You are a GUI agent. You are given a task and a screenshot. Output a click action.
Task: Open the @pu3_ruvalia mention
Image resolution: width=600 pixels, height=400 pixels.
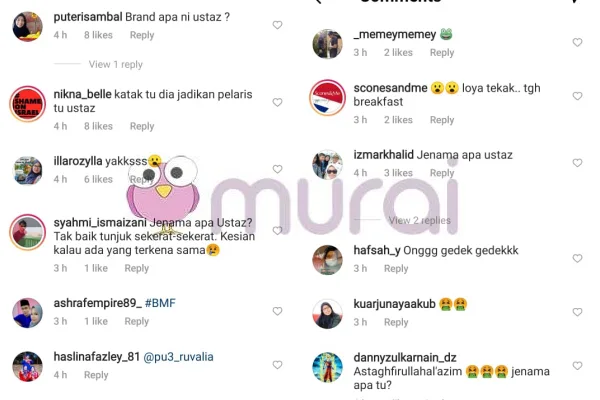point(178,357)
